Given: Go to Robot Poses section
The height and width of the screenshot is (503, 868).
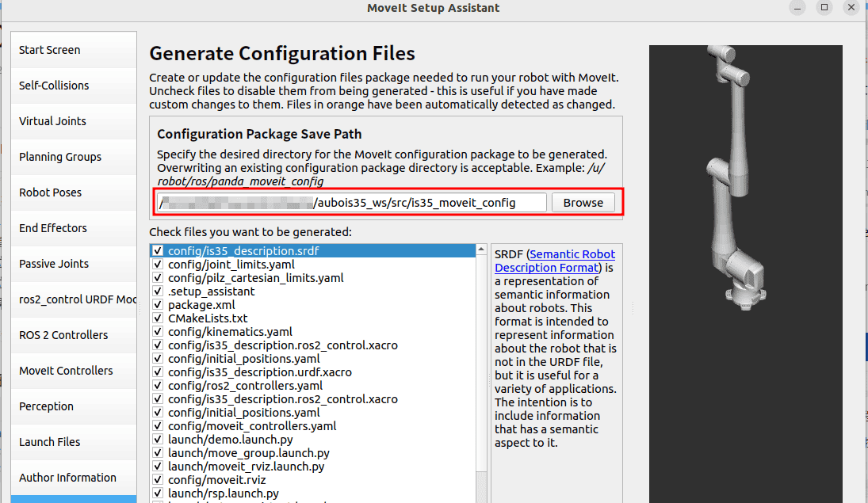Looking at the screenshot, I should tap(51, 192).
